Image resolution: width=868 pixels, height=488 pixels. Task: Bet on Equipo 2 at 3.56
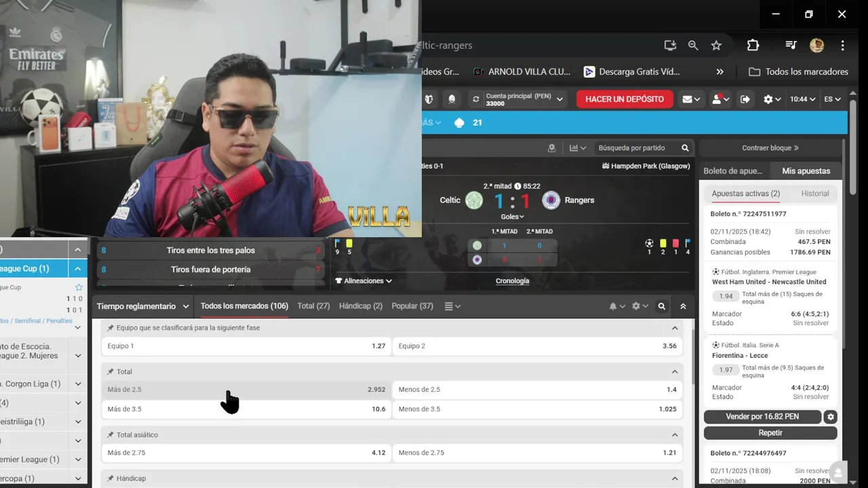[537, 346]
